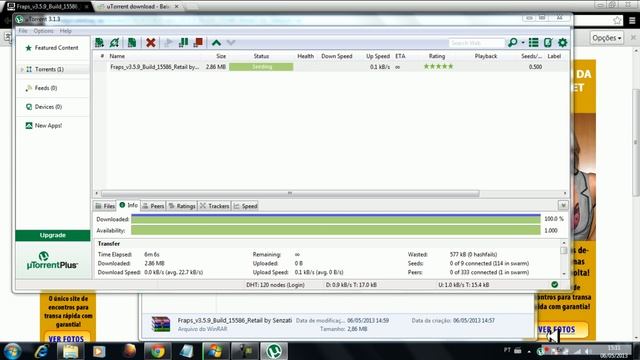This screenshot has width=640, height=360.
Task: Sort by Name column header
Action: pyautogui.click(x=117, y=56)
